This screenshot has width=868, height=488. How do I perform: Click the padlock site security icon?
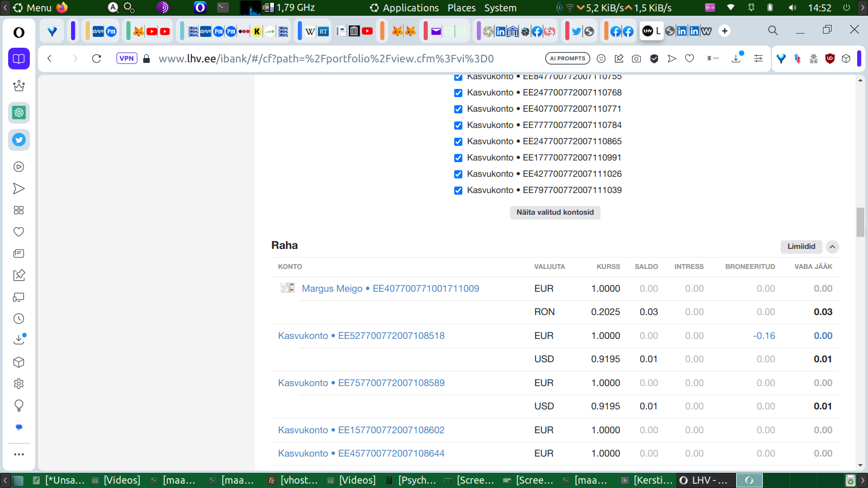(x=146, y=59)
